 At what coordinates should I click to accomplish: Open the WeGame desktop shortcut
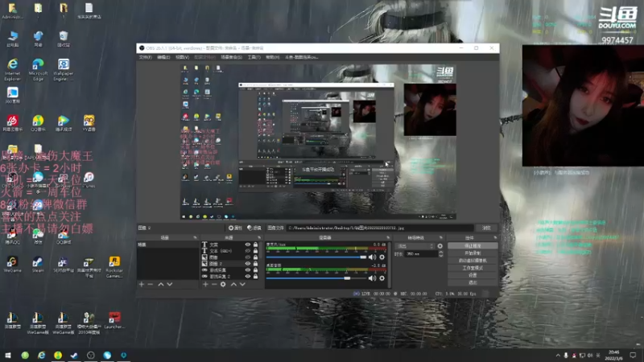[x=12, y=265]
